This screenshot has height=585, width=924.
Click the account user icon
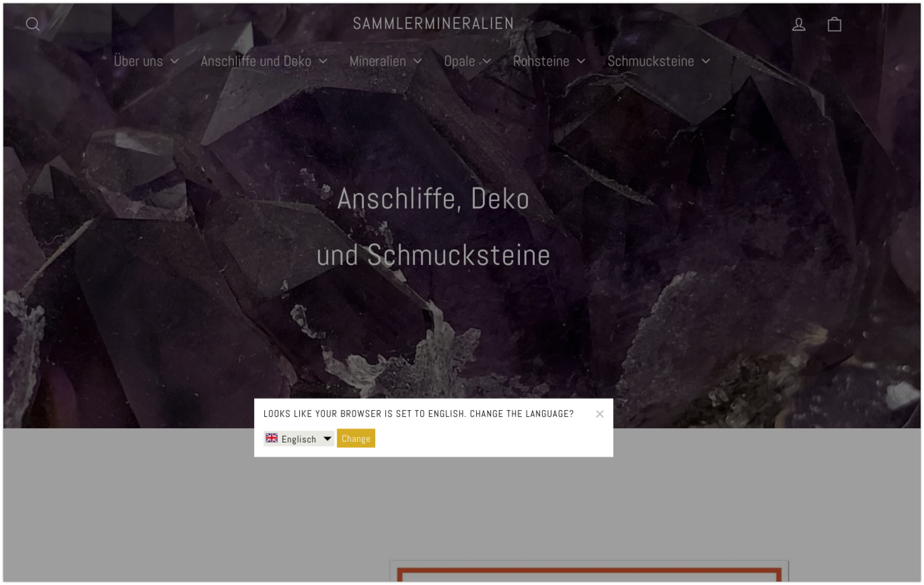(799, 25)
